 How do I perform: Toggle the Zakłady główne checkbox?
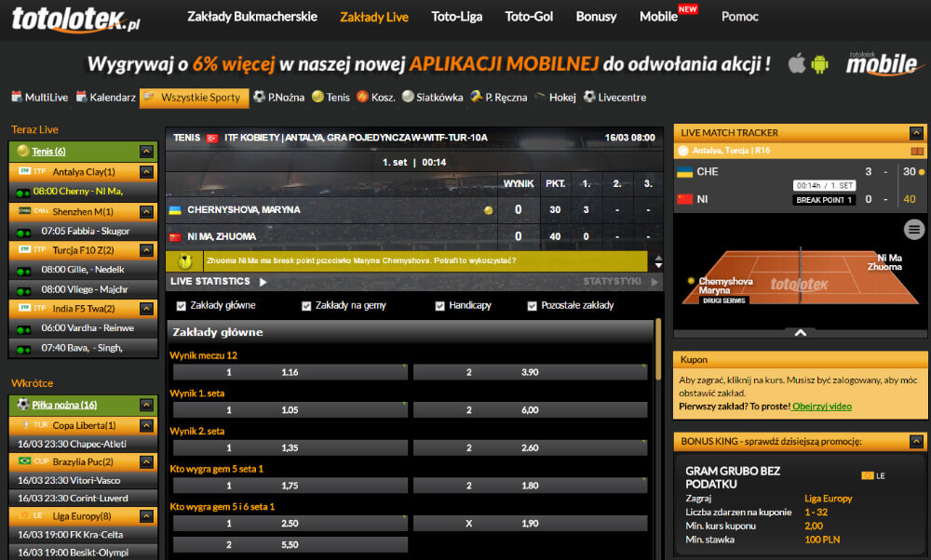click(x=182, y=306)
